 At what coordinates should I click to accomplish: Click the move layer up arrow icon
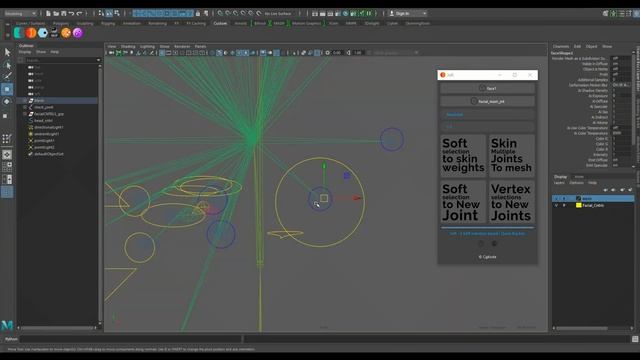point(605,190)
